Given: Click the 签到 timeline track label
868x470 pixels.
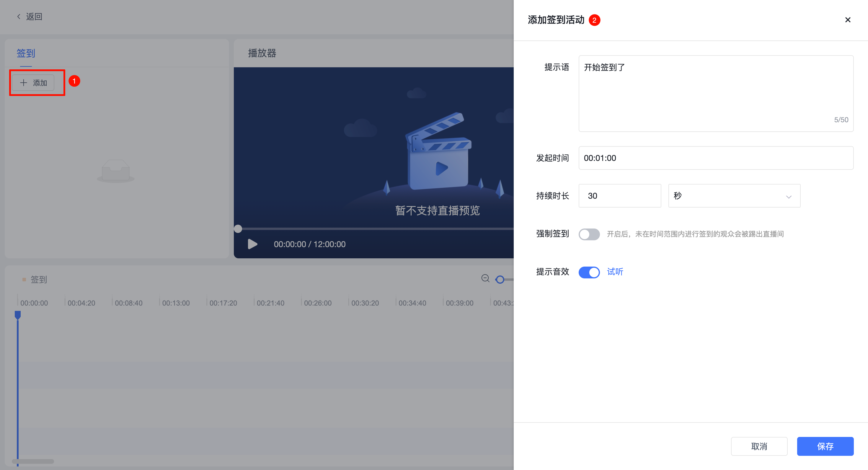Looking at the screenshot, I should coord(39,279).
